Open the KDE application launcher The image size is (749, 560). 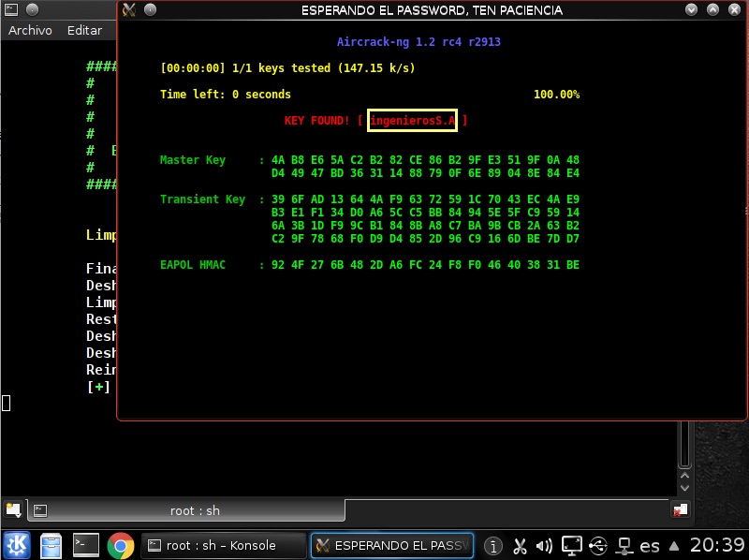[x=17, y=545]
